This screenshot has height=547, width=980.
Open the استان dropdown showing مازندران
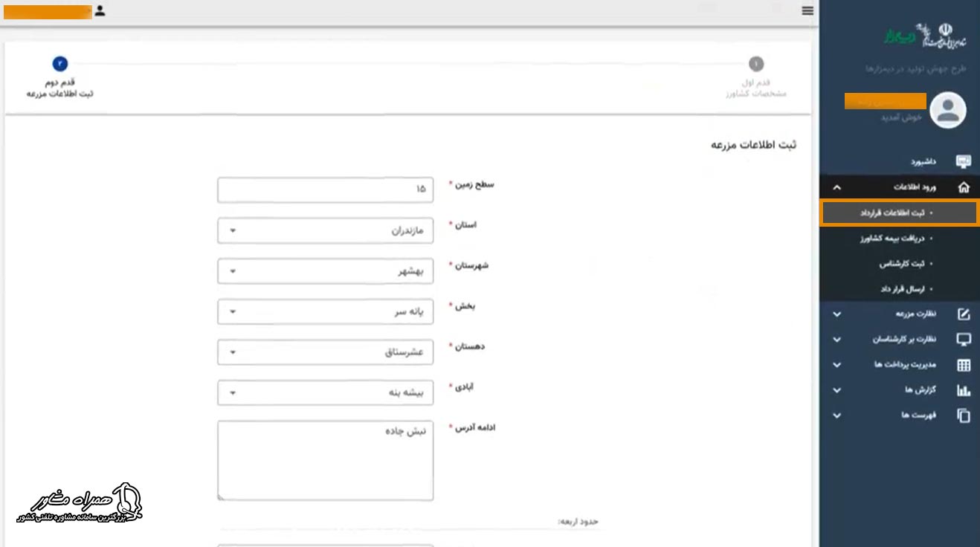pos(325,230)
